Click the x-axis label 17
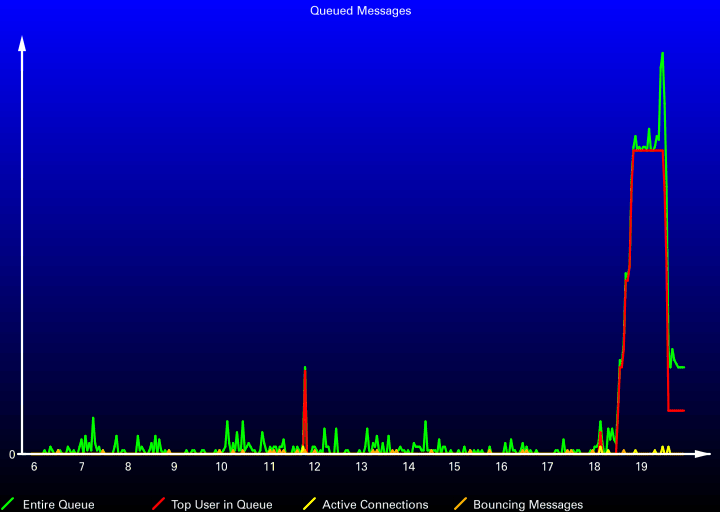 click(x=547, y=467)
